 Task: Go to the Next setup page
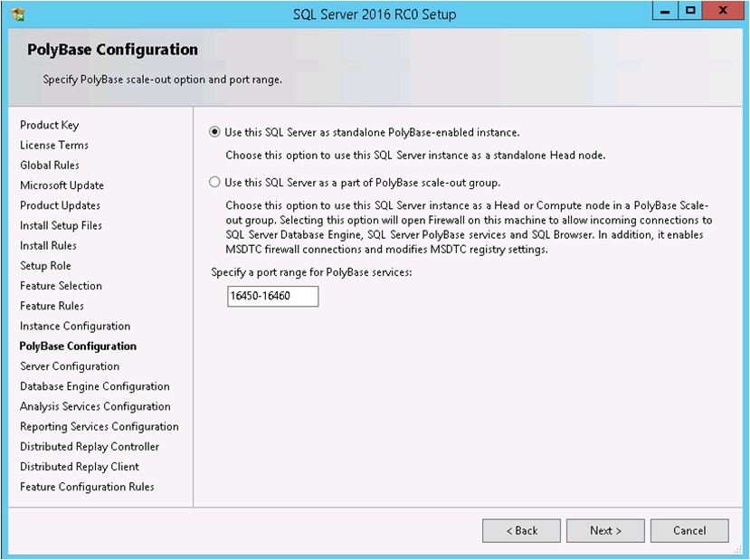coord(605,531)
